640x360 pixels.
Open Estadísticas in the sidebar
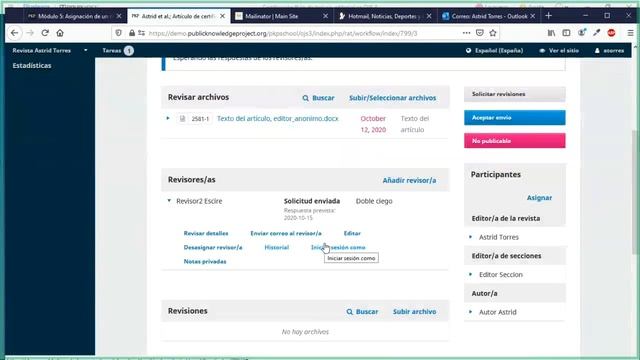[32, 66]
